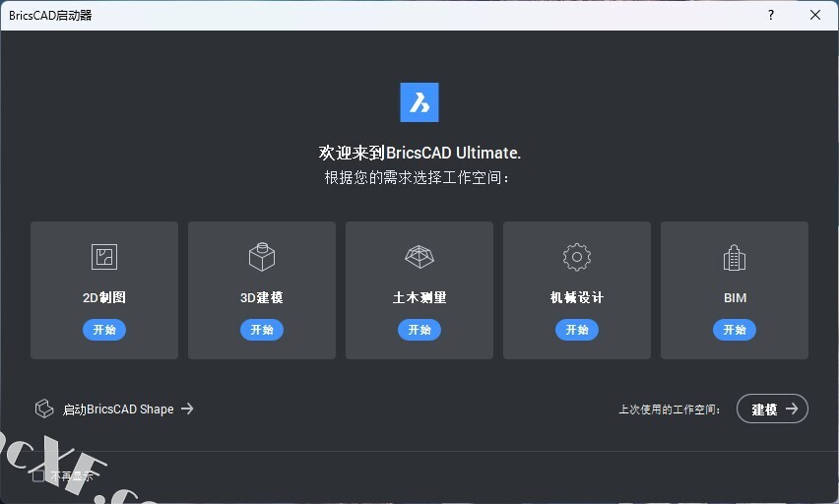Start the 土木测量 workspace with 开始
Image resolution: width=839 pixels, height=504 pixels.
[x=419, y=330]
